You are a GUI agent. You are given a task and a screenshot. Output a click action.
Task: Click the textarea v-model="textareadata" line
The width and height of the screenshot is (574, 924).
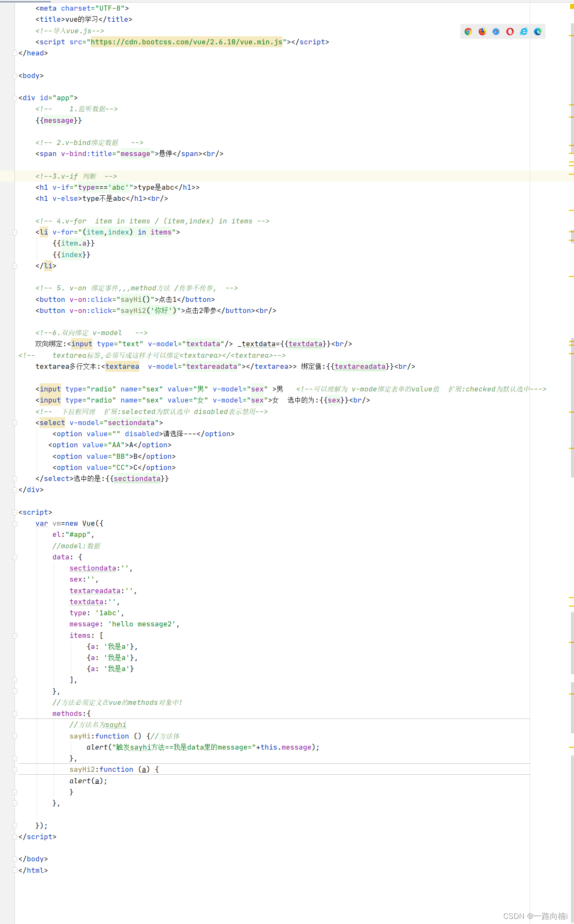(225, 366)
